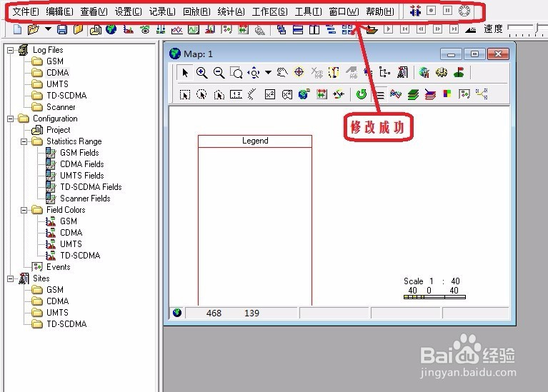The height and width of the screenshot is (392, 548).
Task: Click the new file icon
Action: pyautogui.click(x=17, y=29)
